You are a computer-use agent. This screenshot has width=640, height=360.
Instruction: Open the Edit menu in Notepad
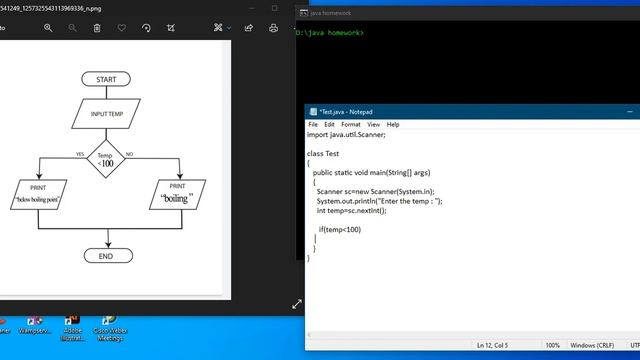[329, 124]
